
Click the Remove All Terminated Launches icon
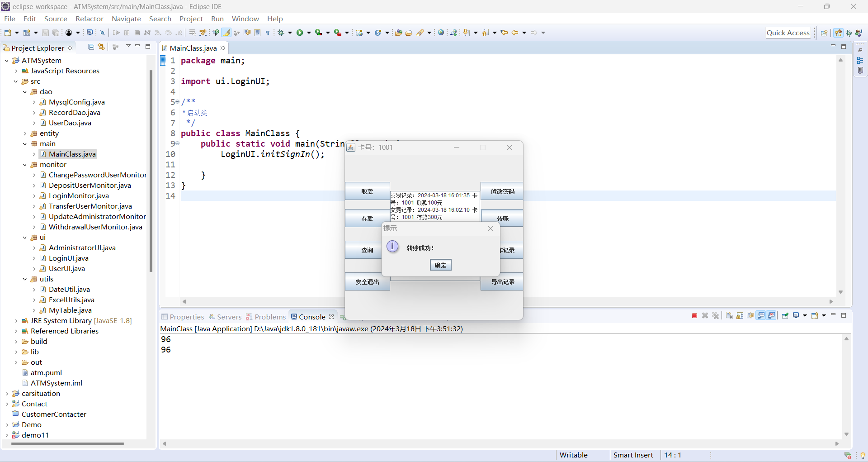pyautogui.click(x=715, y=316)
